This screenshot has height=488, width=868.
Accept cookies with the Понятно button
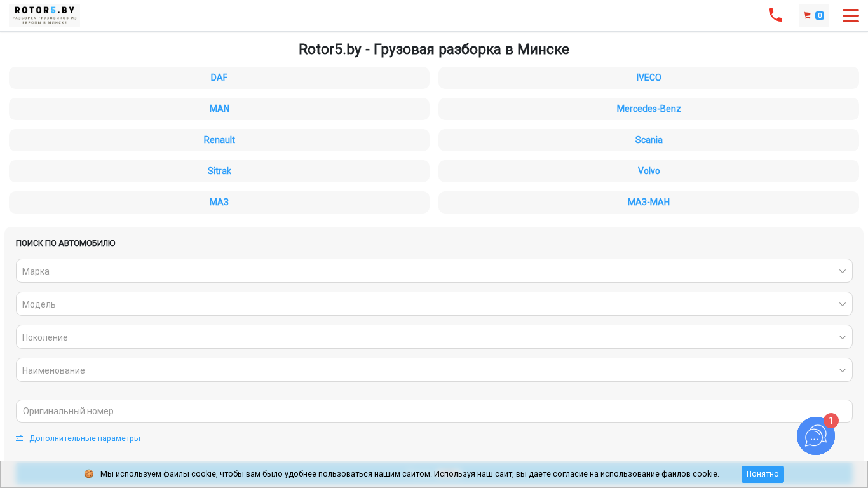coord(762,474)
